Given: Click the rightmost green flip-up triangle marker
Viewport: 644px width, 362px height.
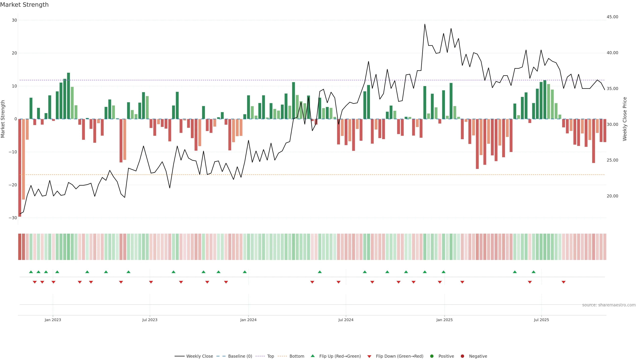Looking at the screenshot, I should point(533,272).
